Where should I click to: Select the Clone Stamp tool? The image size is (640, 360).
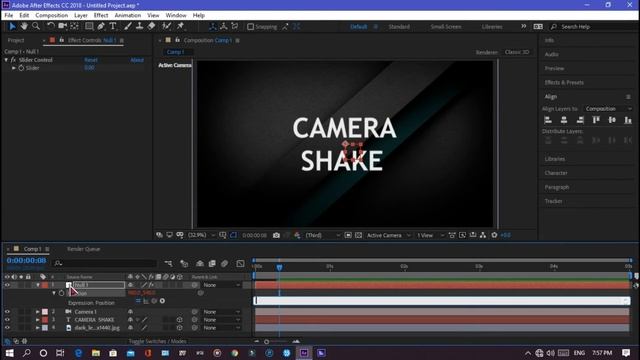pyautogui.click(x=139, y=26)
